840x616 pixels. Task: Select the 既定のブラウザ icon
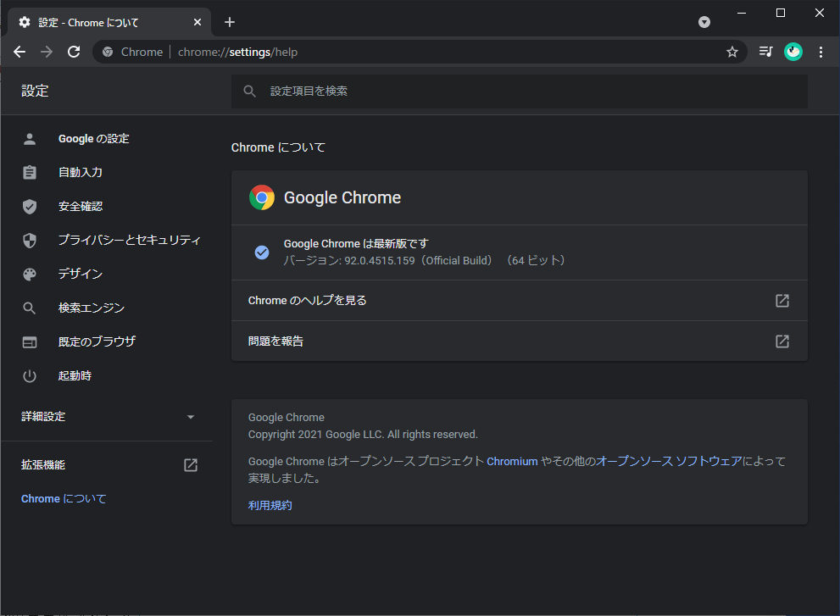click(x=30, y=341)
